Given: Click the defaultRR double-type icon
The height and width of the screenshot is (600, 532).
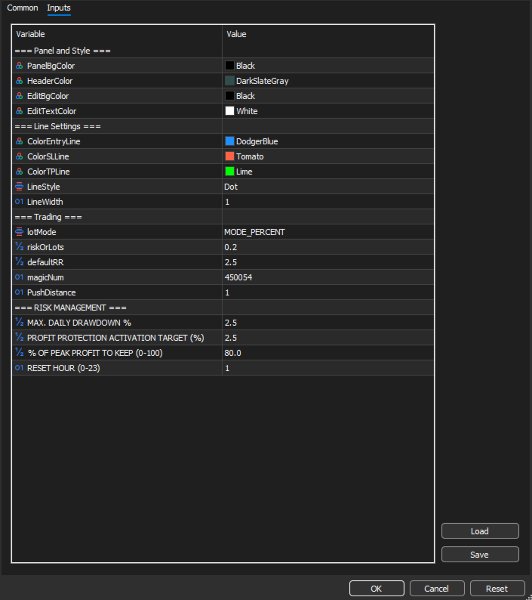Looking at the screenshot, I should (19, 262).
